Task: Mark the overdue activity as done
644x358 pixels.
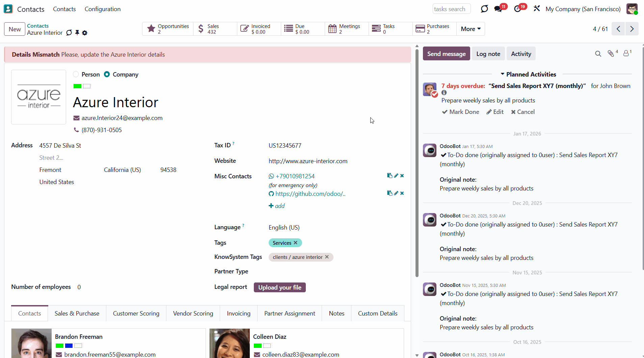Action: tap(460, 112)
